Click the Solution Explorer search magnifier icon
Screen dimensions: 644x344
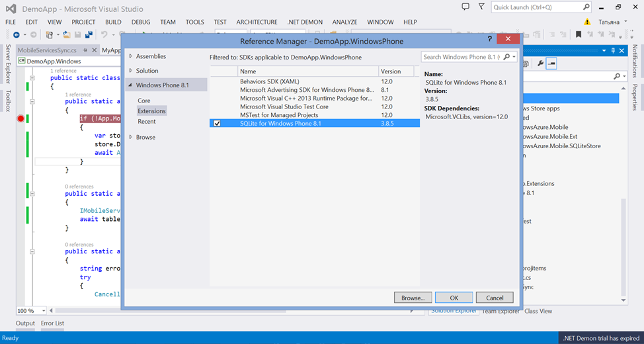[616, 76]
